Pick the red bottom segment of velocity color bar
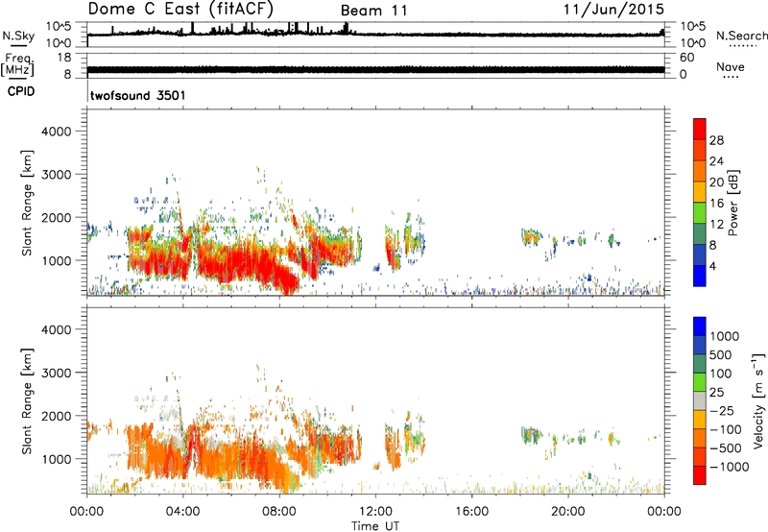Screen dimensions: 768x532 point(700,475)
